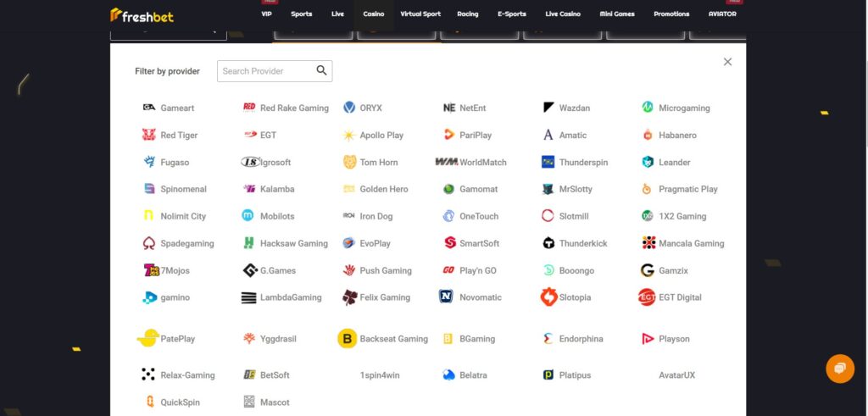This screenshot has height=416, width=868.
Task: Click the Mancala Gaming logo icon
Action: click(648, 243)
